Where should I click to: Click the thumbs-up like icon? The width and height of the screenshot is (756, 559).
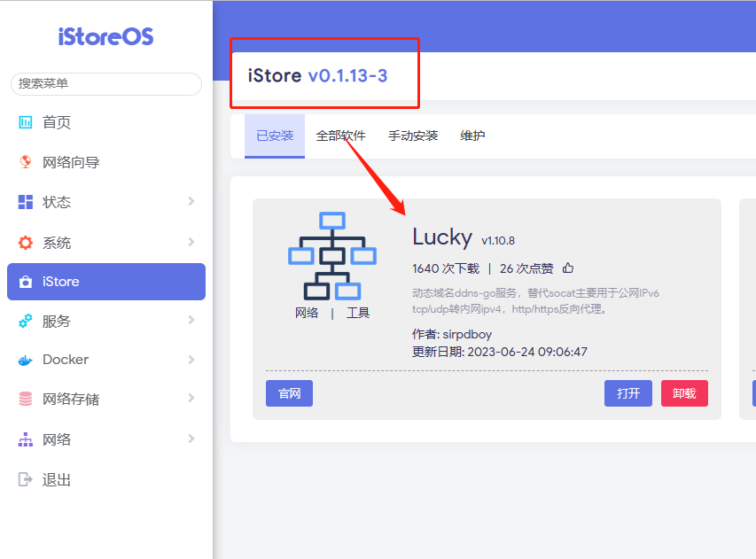tap(568, 268)
